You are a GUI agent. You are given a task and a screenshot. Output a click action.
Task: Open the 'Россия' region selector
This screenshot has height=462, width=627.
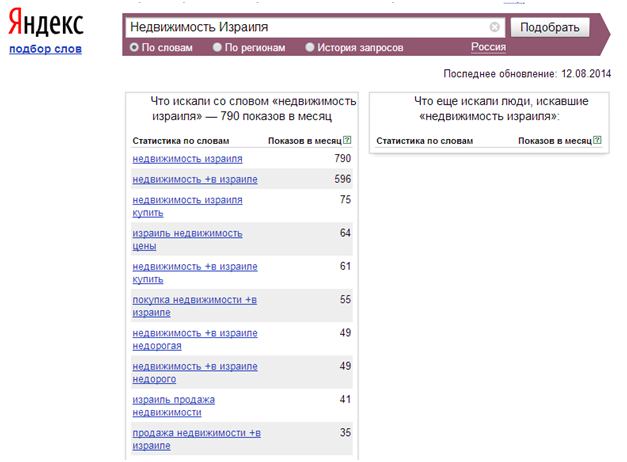[x=488, y=47]
